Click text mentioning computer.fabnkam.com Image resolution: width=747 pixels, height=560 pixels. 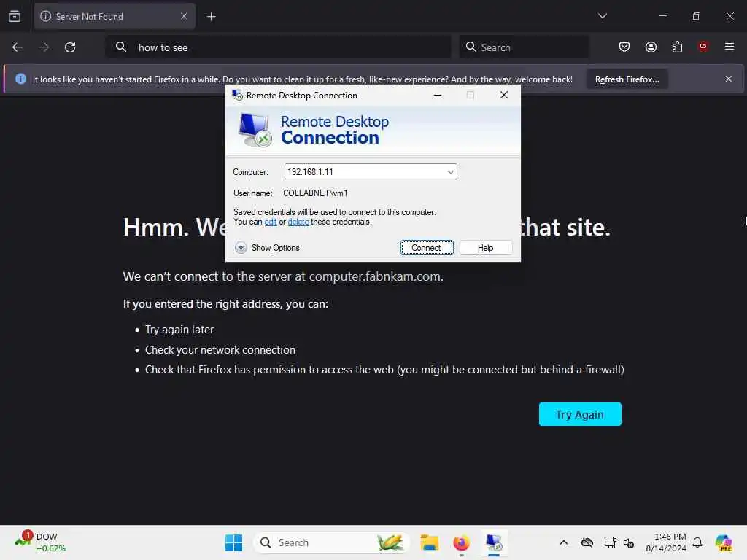(x=283, y=276)
